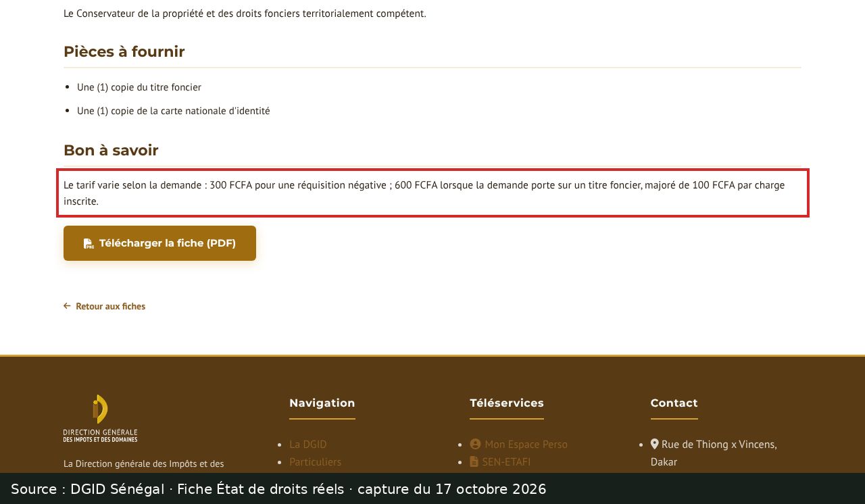Image resolution: width=865 pixels, height=504 pixels.
Task: Open the SEN-ETAFI teleservice link
Action: [500, 461]
